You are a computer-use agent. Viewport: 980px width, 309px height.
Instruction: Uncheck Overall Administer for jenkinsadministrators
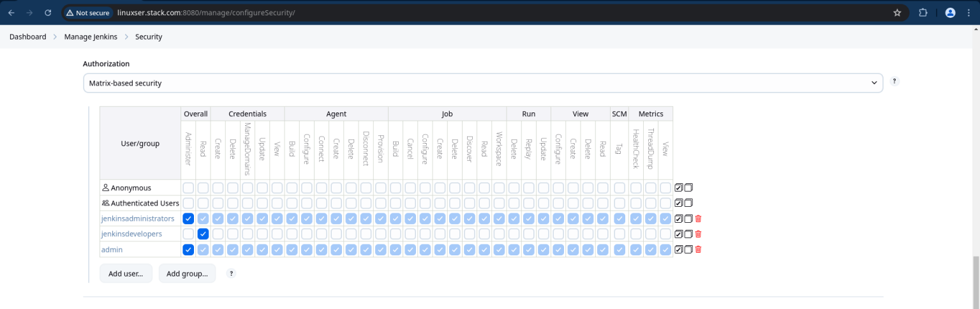188,218
